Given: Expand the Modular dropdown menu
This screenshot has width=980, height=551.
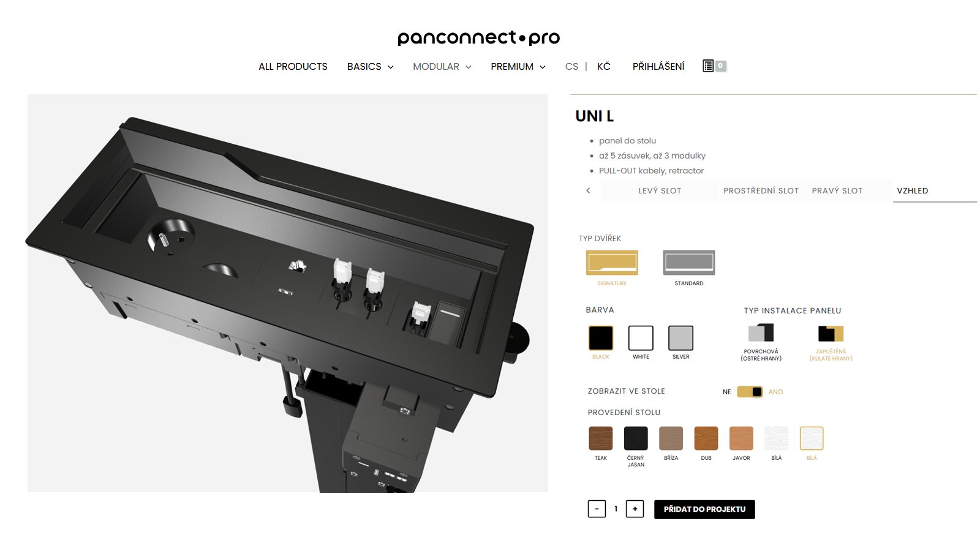Looking at the screenshot, I should 442,67.
